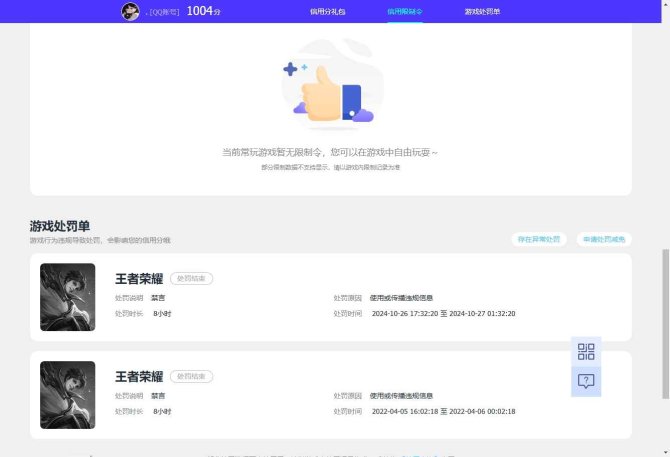Open game thumbnail of the 2024-10-26 penalty

68,297
